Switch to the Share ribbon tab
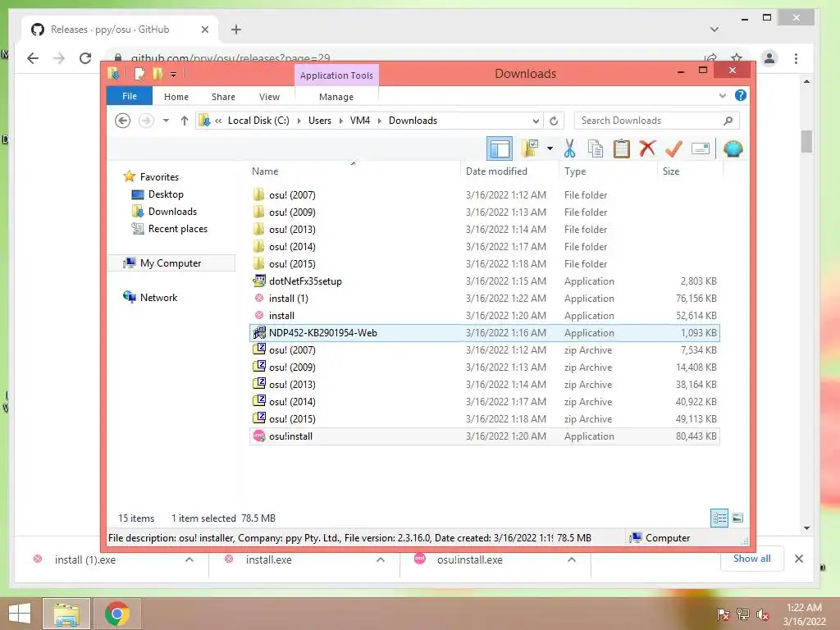 tap(223, 97)
